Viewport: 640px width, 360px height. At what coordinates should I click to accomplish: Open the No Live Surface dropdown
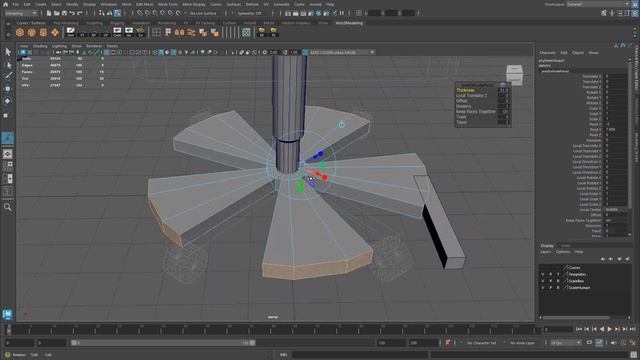point(203,13)
